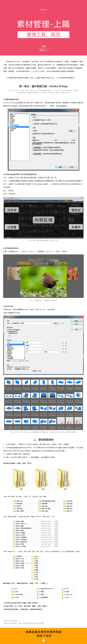Select 移动到其他文件夹 radio button

click(8, 332)
